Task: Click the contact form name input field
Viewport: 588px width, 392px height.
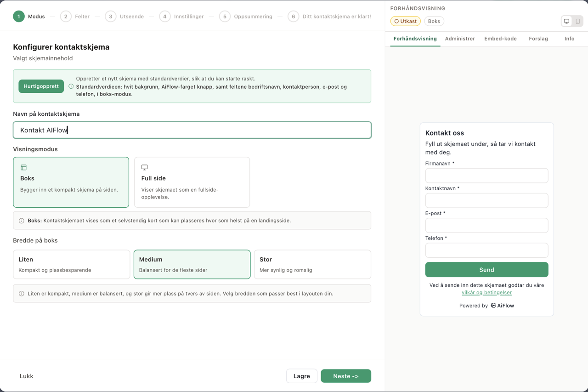Action: 192,130
